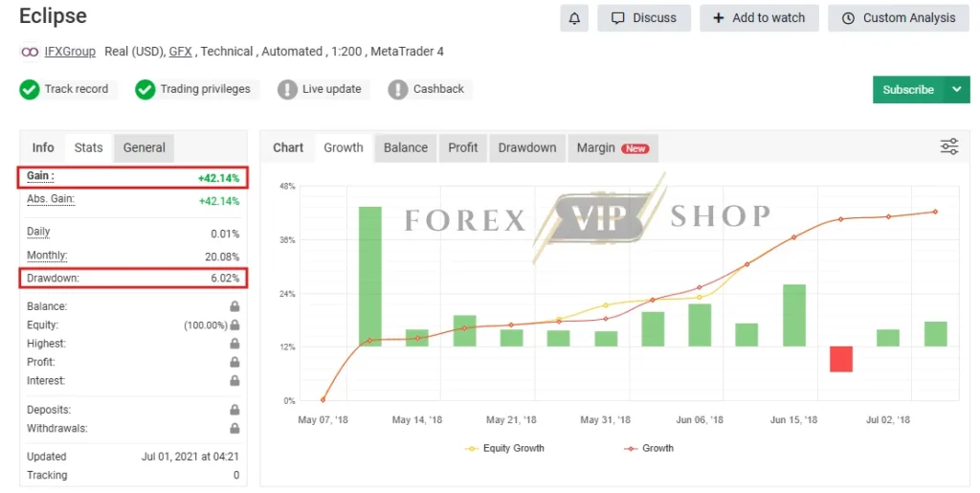
Task: Click the Interest lock icon
Action: point(234,380)
